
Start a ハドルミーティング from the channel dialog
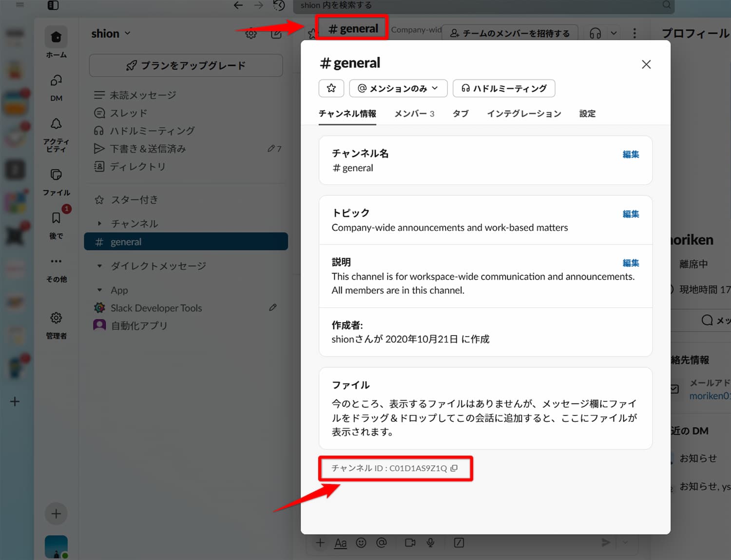[x=504, y=88]
